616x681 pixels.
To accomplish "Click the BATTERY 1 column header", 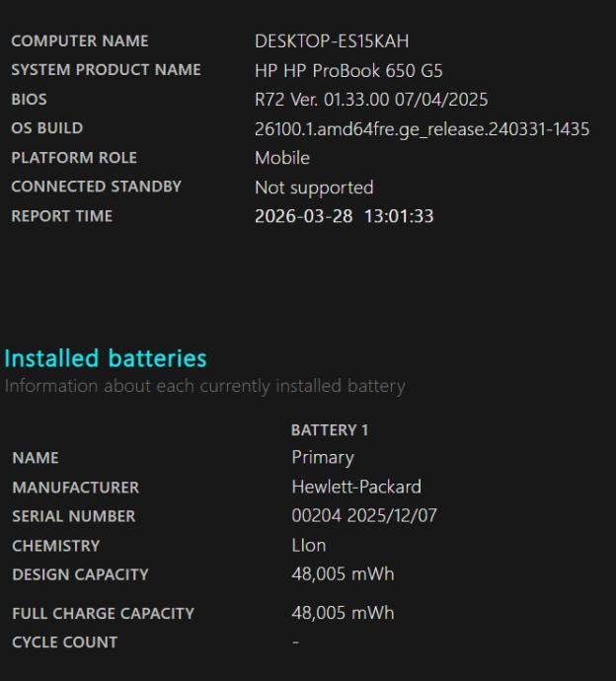I will [x=330, y=430].
